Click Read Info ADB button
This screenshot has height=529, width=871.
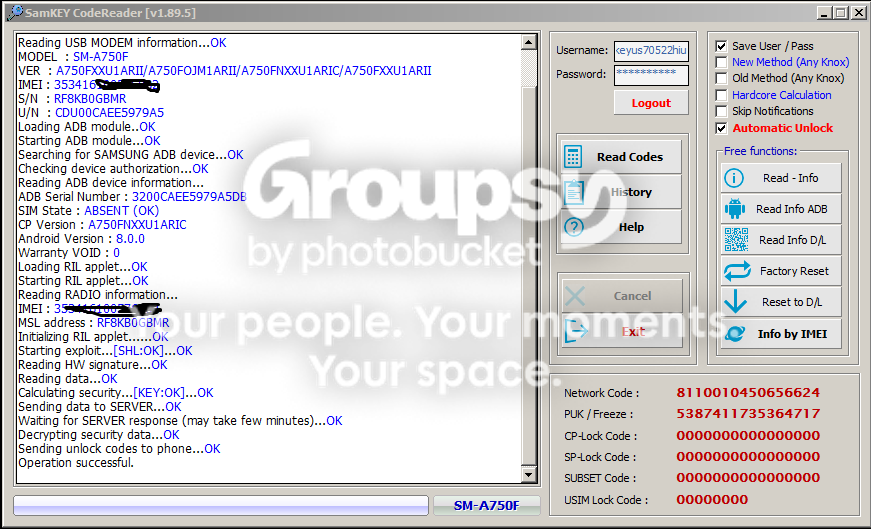pos(781,209)
